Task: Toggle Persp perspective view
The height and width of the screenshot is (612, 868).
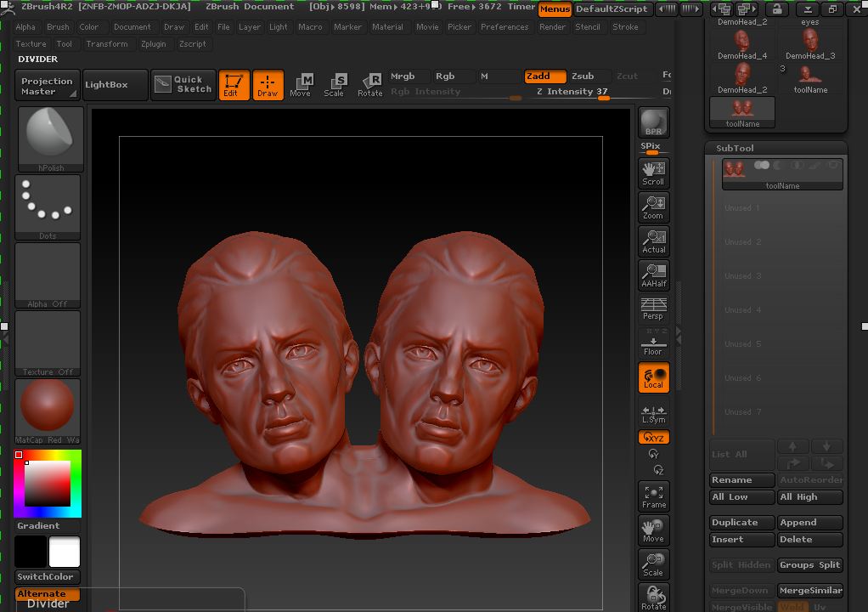Action: click(x=653, y=309)
